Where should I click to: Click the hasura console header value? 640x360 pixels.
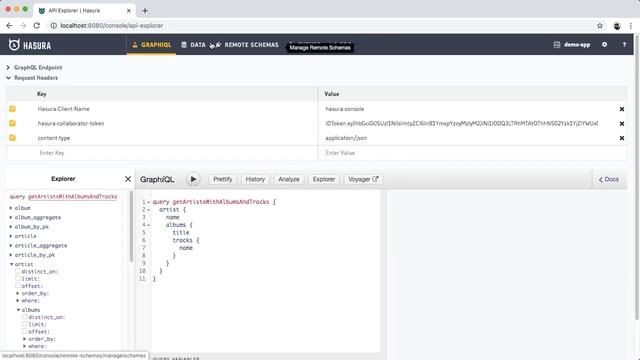(345, 109)
